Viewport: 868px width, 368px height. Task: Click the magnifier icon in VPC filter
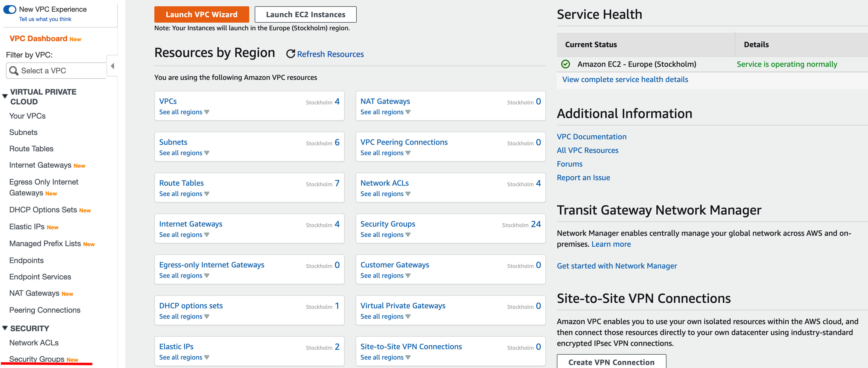pyautogui.click(x=14, y=71)
